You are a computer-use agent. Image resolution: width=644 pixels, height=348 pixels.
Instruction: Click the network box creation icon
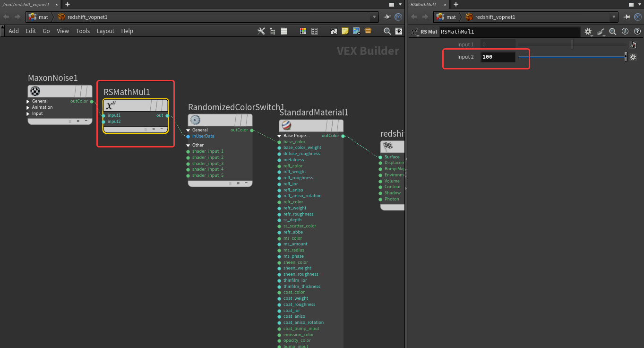tap(334, 31)
